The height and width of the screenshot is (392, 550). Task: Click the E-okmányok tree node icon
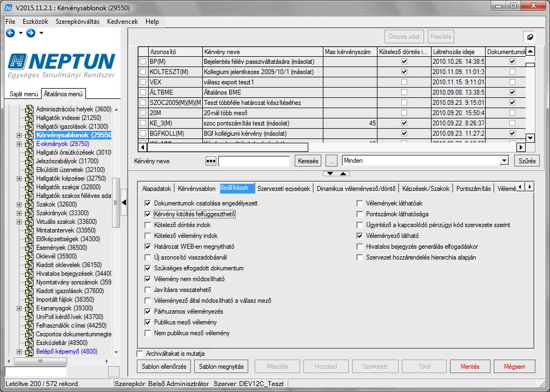(29, 144)
